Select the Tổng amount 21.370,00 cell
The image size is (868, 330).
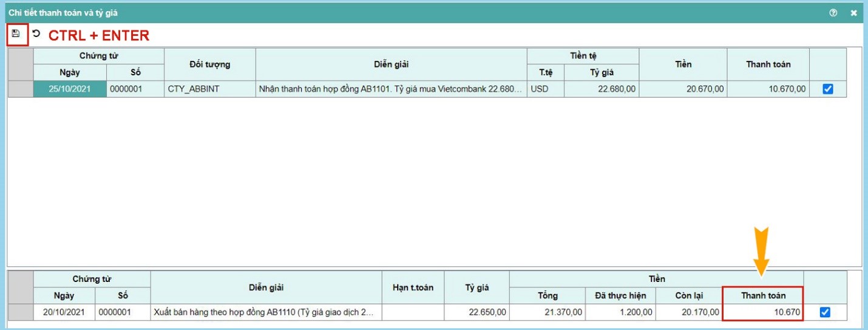pyautogui.click(x=548, y=312)
